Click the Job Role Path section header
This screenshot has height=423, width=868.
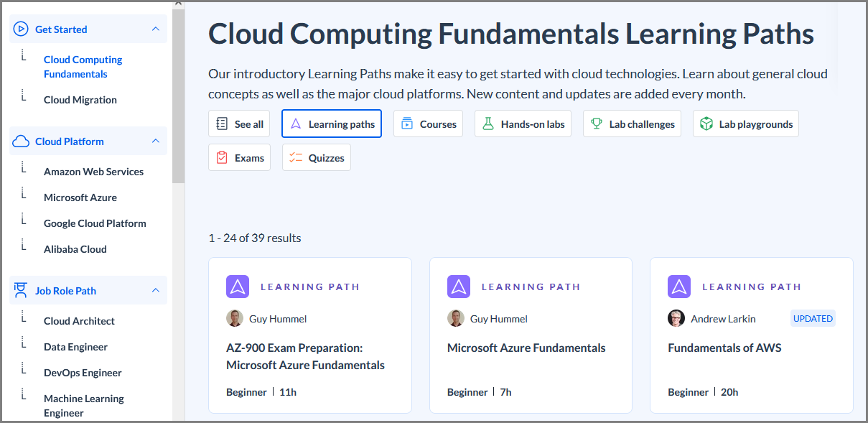coord(88,291)
